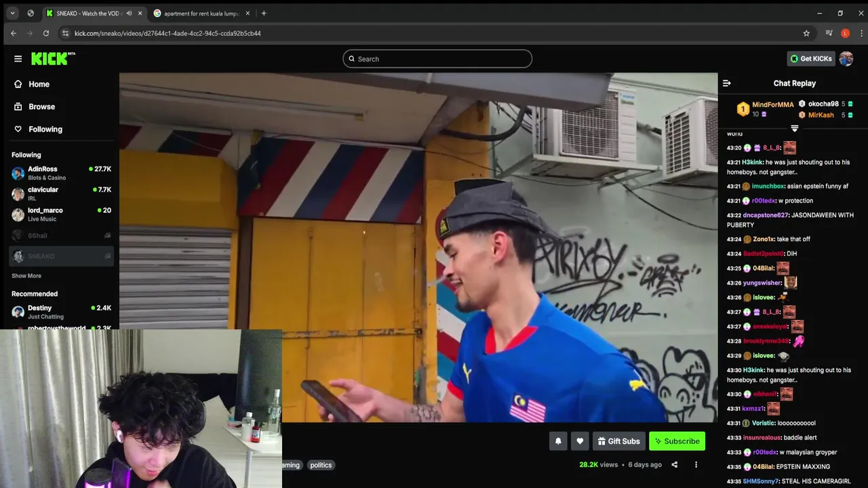Screen dimensions: 868x488
Task: Open Get KICKs
Action: tap(811, 59)
